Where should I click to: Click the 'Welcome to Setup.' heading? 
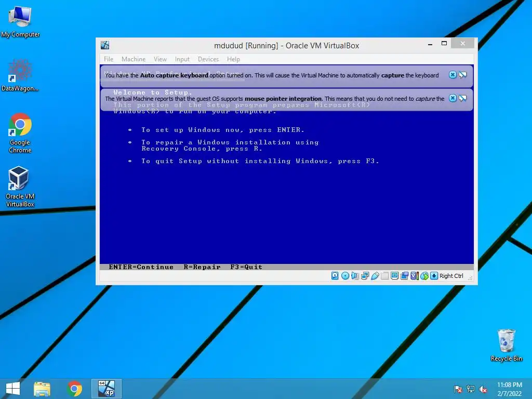point(153,92)
